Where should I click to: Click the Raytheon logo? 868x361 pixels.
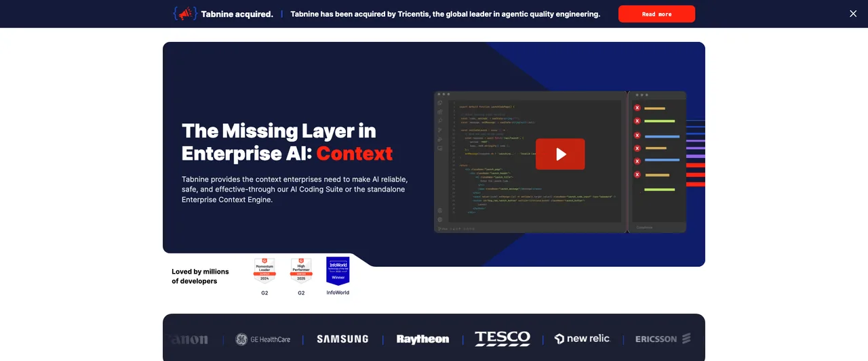point(422,339)
